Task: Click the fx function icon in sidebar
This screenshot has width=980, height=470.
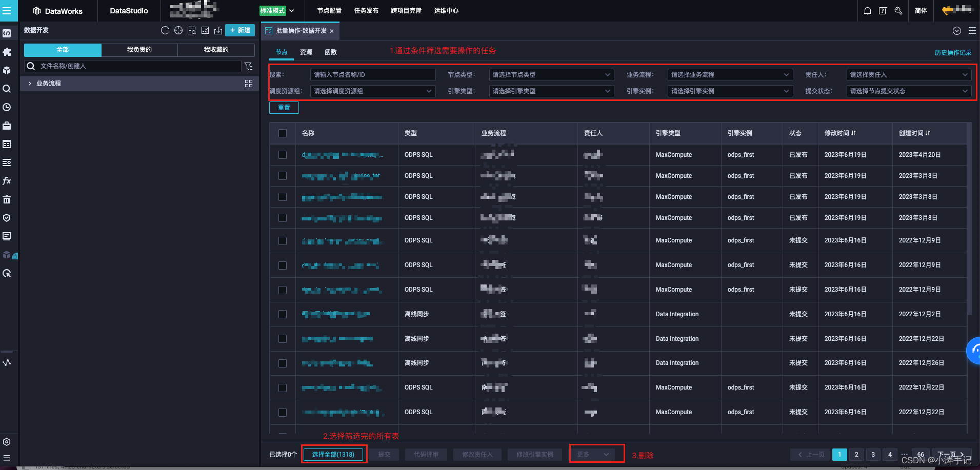Action: click(7, 181)
